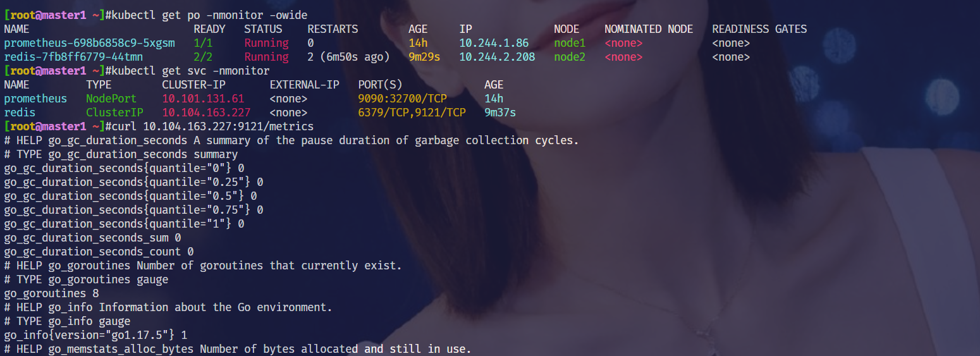Click cluster IP 10.104.163.227 in the svc table
The image size is (980, 356).
click(x=206, y=113)
